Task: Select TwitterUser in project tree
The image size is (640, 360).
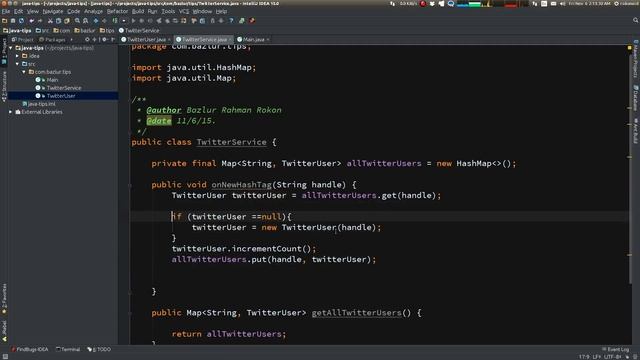Action: coord(61,96)
